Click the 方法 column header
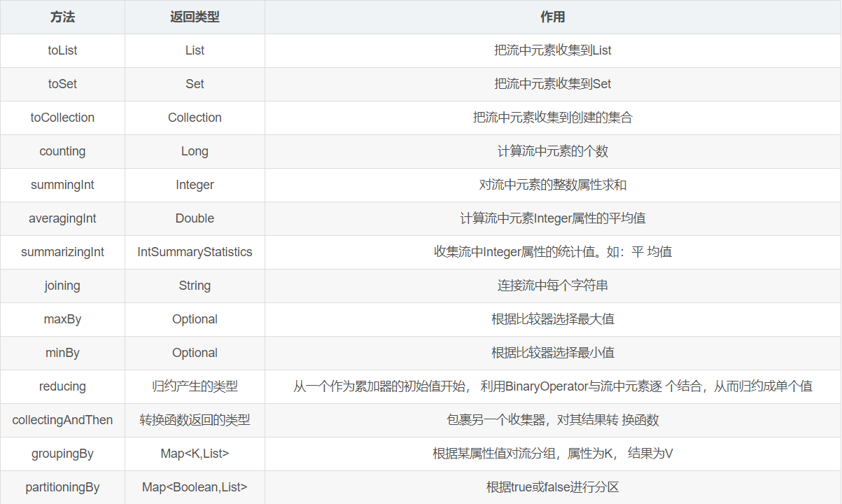This screenshot has height=504, width=842. click(62, 17)
